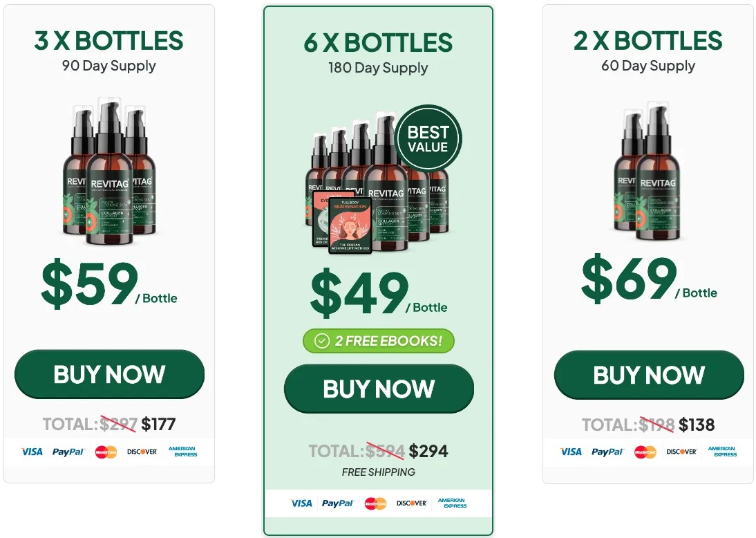Select the 6 X Bottles heading
756x538 pixels.
click(378, 43)
